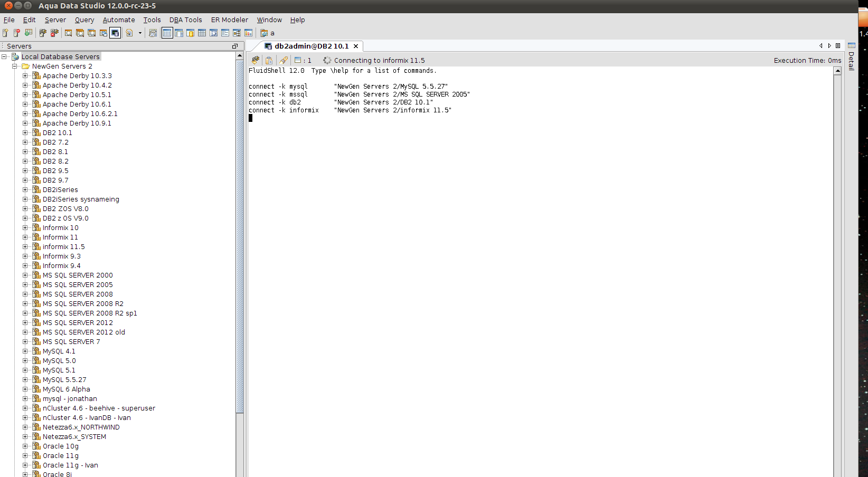868x477 pixels.
Task: Click the server grid icon with green dot
Action: click(29, 33)
